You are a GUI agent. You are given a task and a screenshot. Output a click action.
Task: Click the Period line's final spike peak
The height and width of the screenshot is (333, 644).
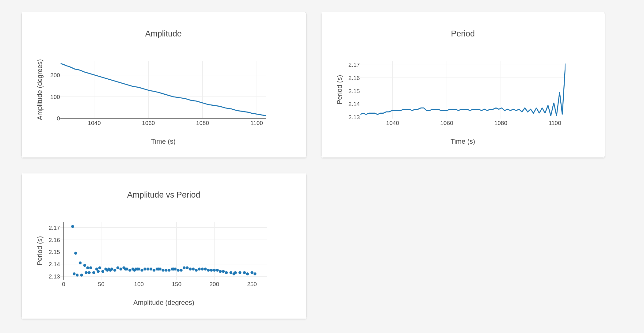coord(565,64)
